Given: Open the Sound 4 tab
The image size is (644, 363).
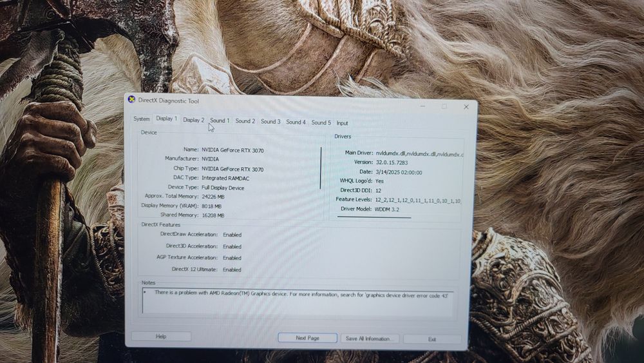Looking at the screenshot, I should (x=296, y=122).
